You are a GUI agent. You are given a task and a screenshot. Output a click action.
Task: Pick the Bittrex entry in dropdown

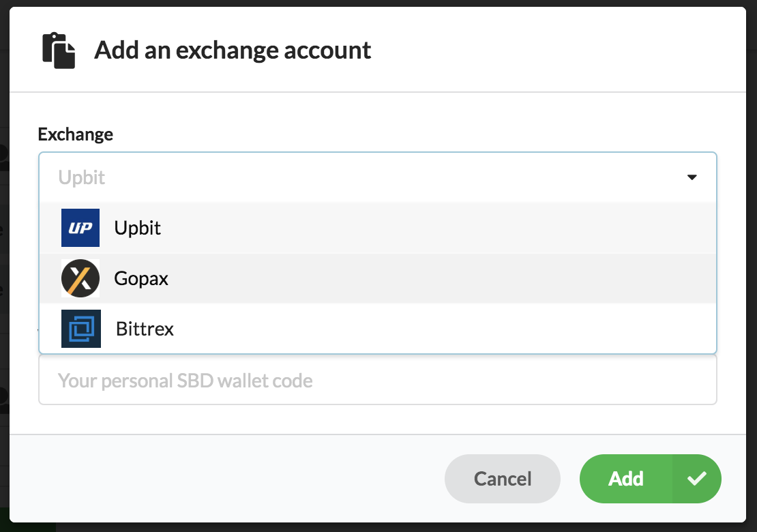point(145,329)
